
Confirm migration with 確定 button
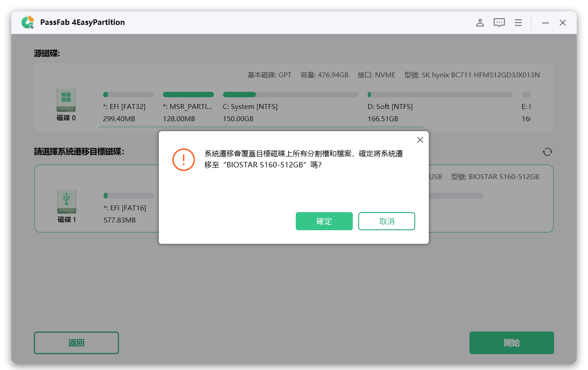click(x=324, y=221)
